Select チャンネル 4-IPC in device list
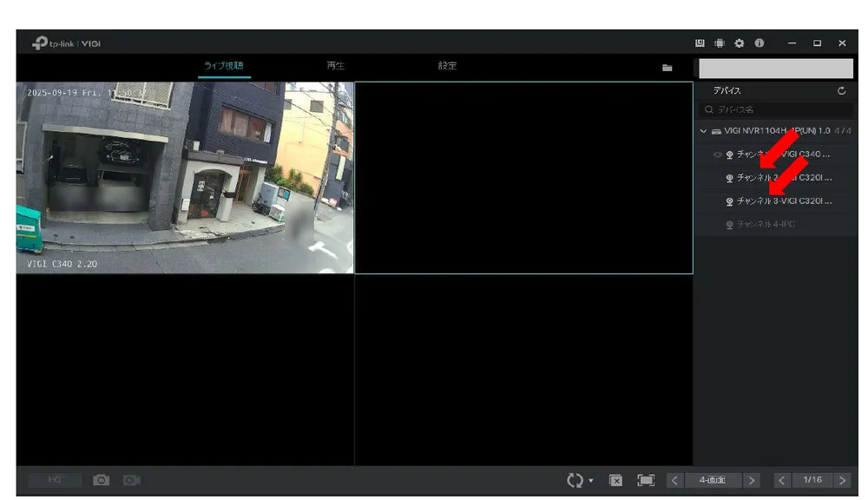 click(x=775, y=224)
